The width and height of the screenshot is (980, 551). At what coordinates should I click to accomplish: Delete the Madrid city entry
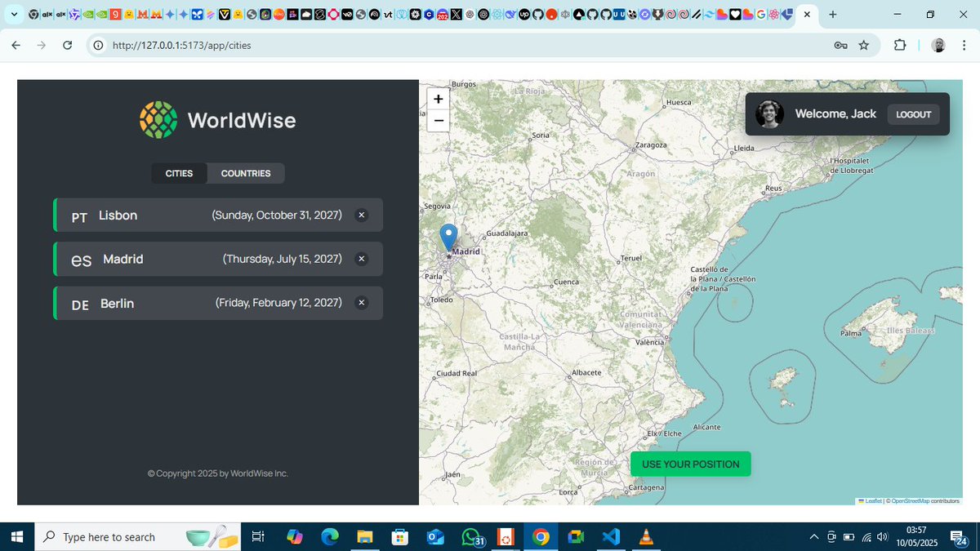click(362, 259)
